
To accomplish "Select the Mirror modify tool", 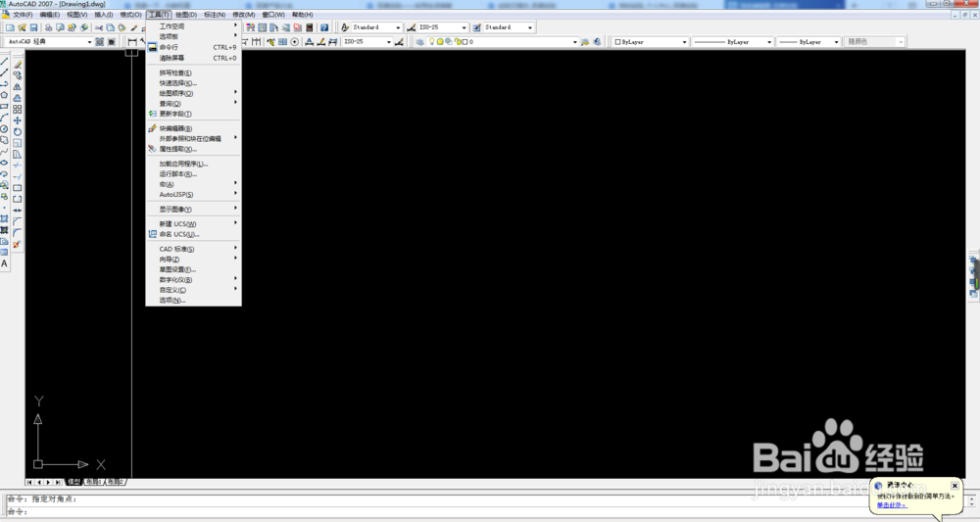I will tap(18, 87).
